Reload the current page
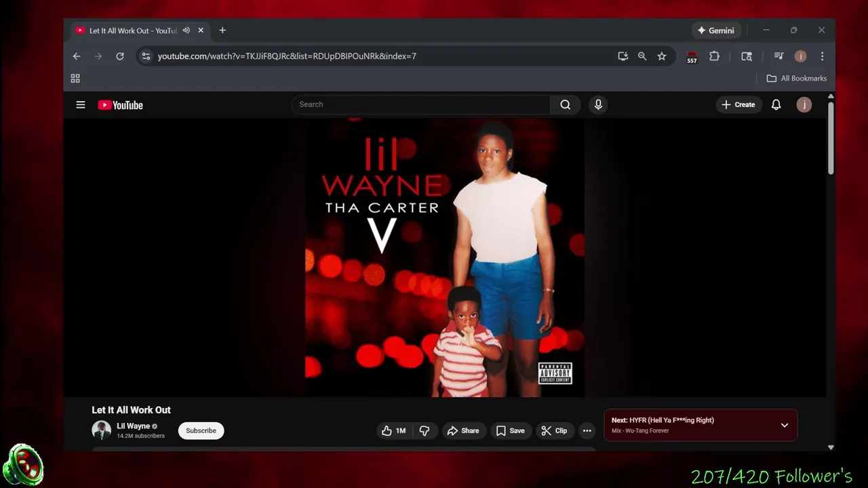Viewport: 868px width, 488px height. pyautogui.click(x=120, y=56)
